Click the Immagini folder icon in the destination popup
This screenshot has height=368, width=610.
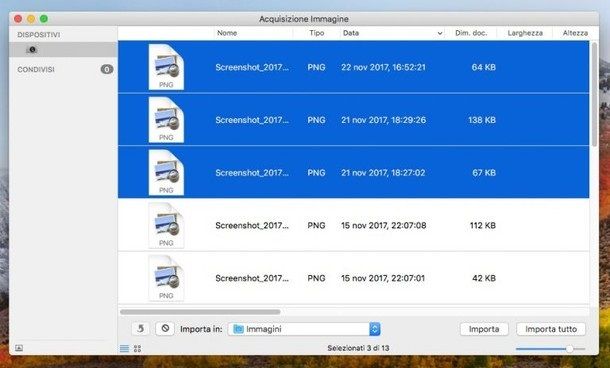coord(238,329)
